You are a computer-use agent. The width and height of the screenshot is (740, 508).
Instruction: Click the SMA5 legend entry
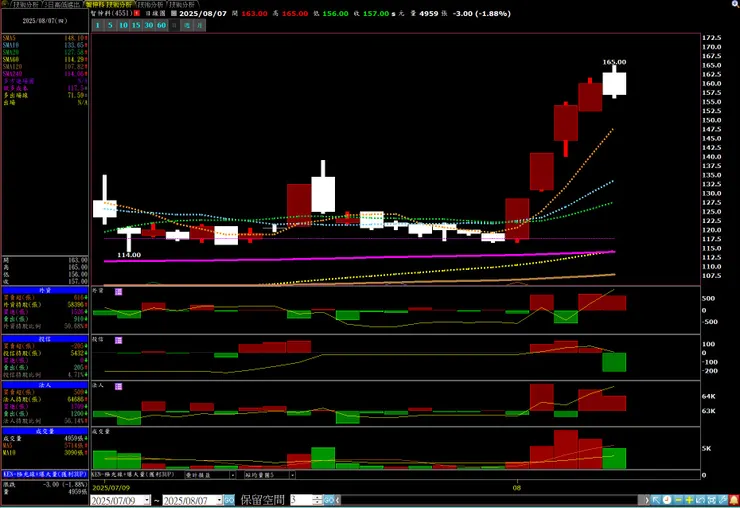[x=45, y=38]
